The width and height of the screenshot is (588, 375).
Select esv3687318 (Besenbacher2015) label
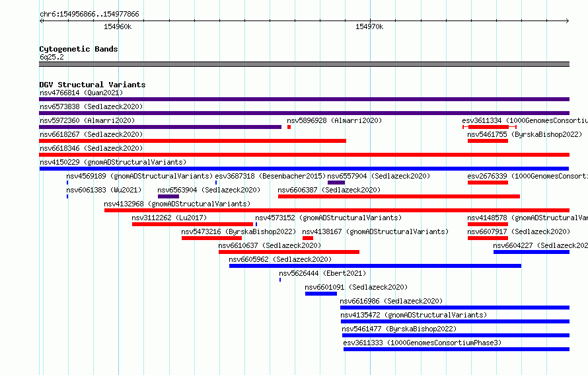tap(270, 176)
